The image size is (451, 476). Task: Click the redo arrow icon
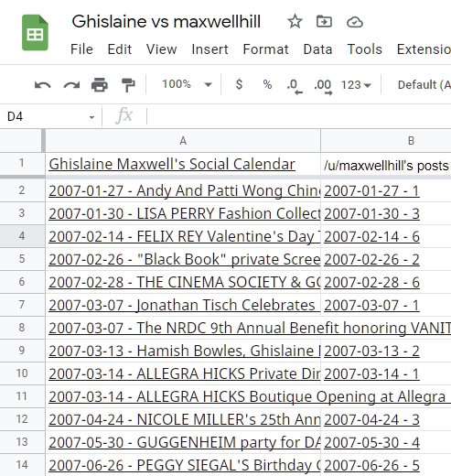[x=71, y=85]
